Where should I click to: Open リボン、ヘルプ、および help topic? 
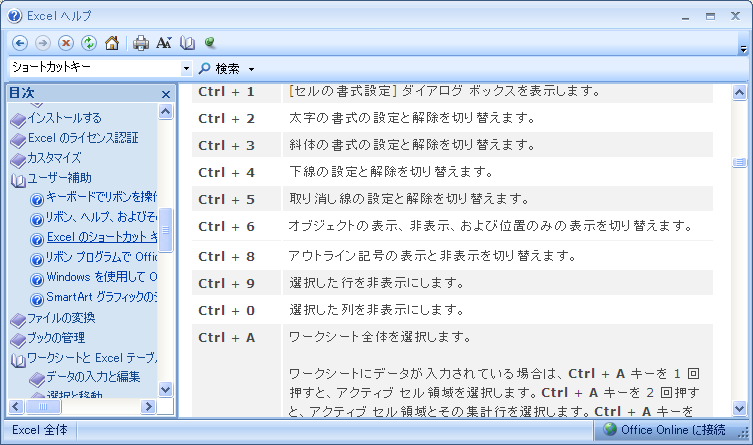point(101,217)
